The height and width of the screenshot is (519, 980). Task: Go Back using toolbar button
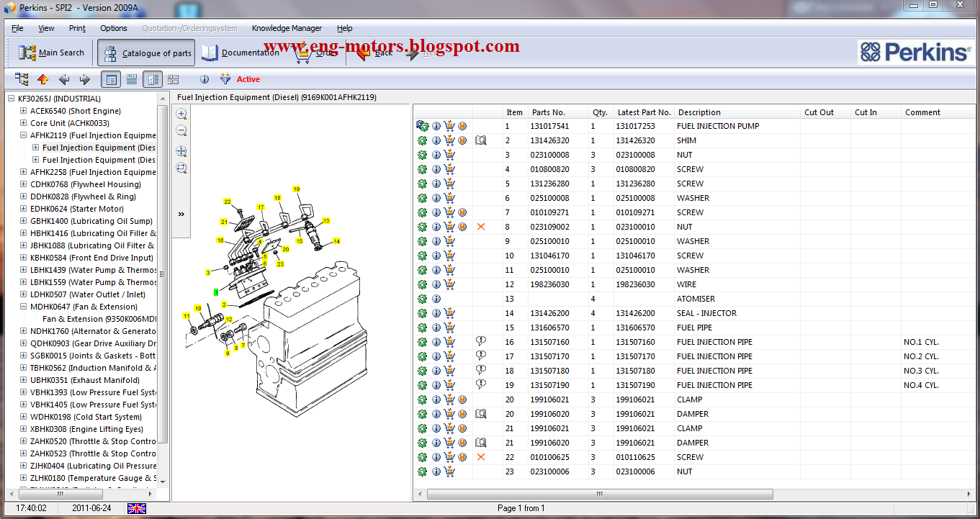pyautogui.click(x=375, y=53)
